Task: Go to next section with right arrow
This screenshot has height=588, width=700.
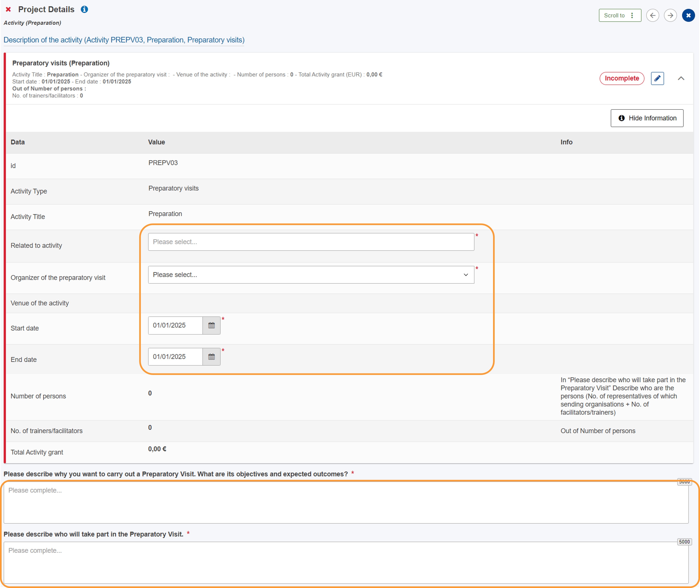Action: tap(670, 15)
